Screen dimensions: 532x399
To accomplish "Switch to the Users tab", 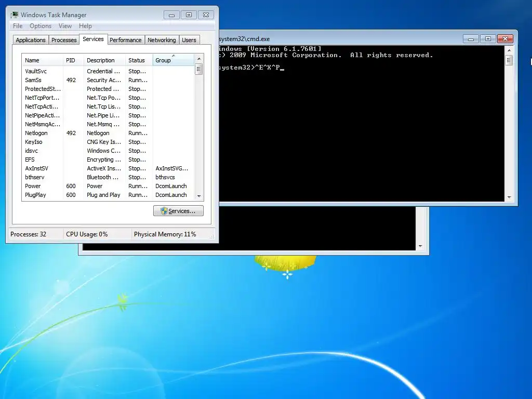I will tap(189, 40).
